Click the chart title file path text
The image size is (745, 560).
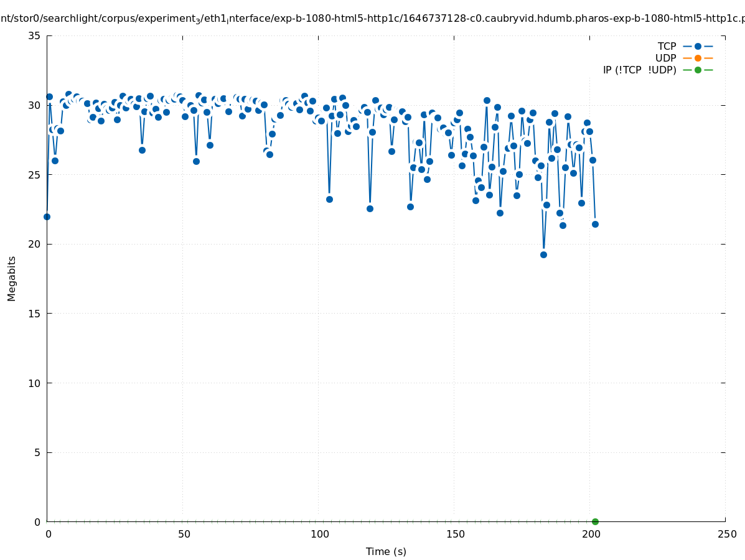click(x=372, y=19)
